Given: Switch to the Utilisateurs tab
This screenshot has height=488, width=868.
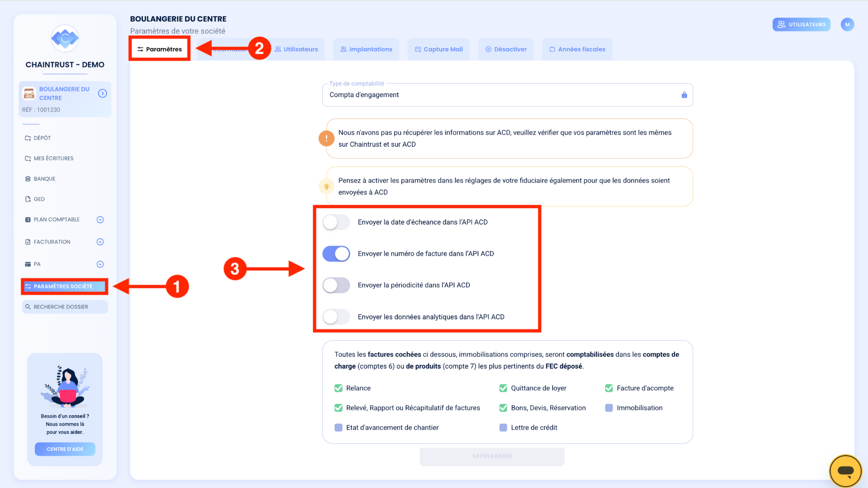Looking at the screenshot, I should point(297,49).
